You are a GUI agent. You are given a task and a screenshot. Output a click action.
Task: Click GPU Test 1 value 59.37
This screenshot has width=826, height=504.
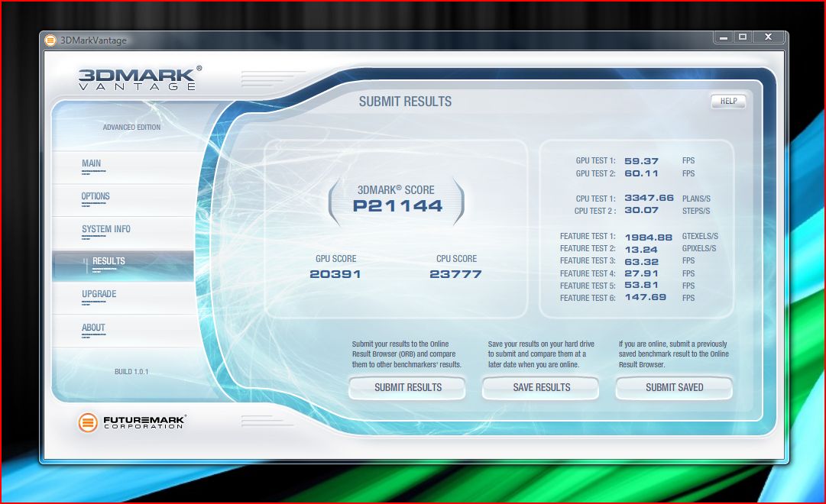click(x=641, y=161)
